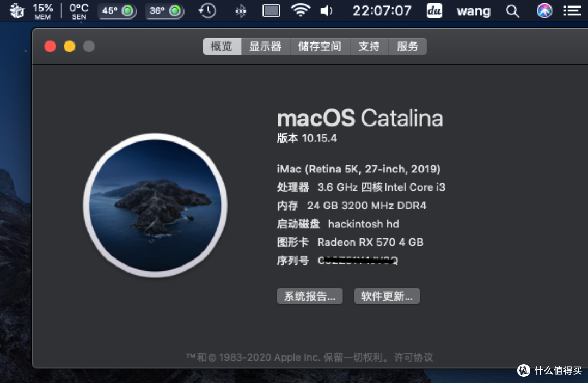
Task: Click the 'iMac (Retina 5K, 27-inch, 2019)' text
Action: tap(358, 169)
